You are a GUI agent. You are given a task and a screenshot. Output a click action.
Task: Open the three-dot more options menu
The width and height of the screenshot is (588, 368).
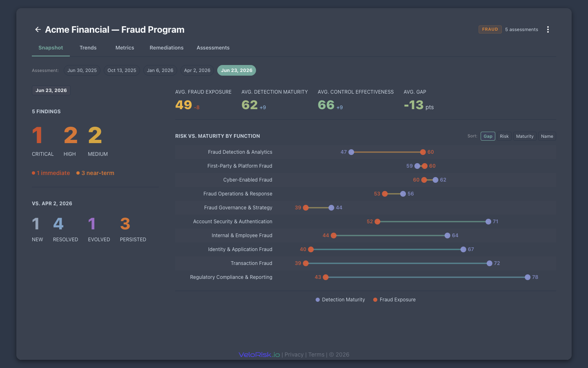click(548, 29)
